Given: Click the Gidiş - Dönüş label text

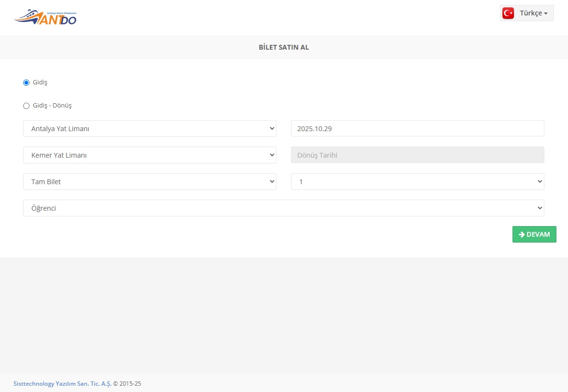Looking at the screenshot, I should (x=52, y=106).
